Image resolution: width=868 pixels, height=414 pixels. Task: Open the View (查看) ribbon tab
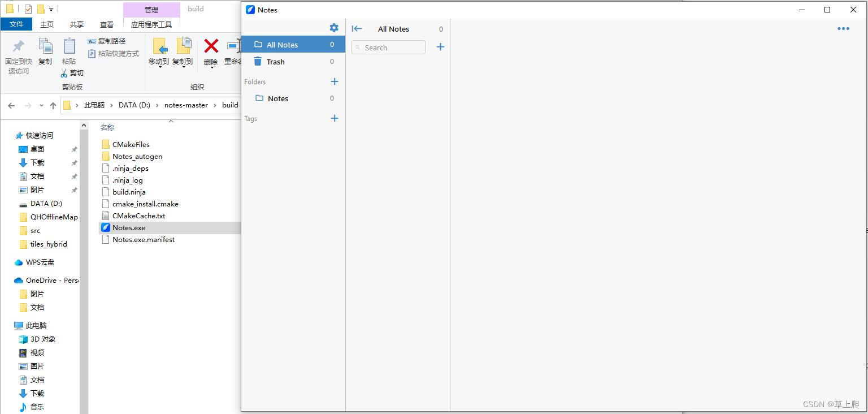click(107, 24)
